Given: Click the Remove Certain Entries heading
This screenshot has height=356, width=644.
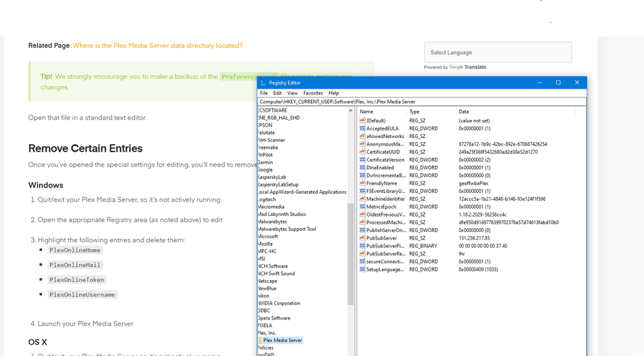Looking at the screenshot, I should coord(85,148).
